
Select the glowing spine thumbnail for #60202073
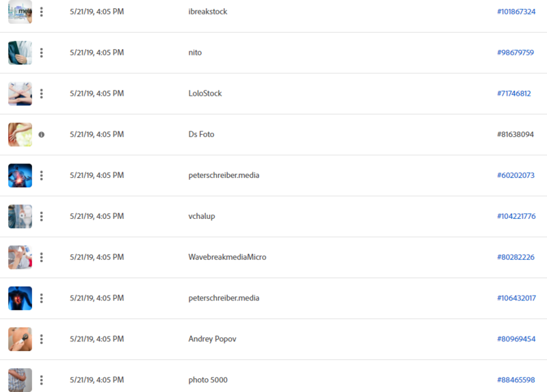pos(21,176)
